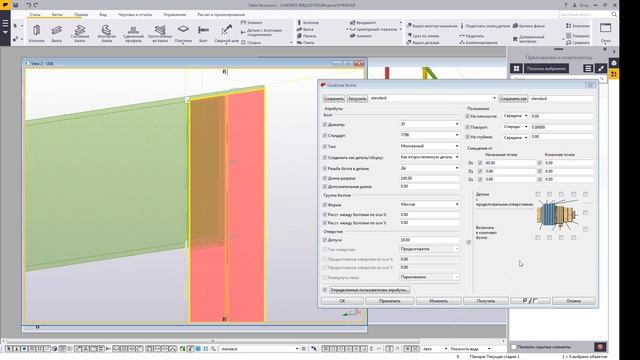Click the Сохранить как button
This screenshot has height=360, width=640.
coord(513,99)
